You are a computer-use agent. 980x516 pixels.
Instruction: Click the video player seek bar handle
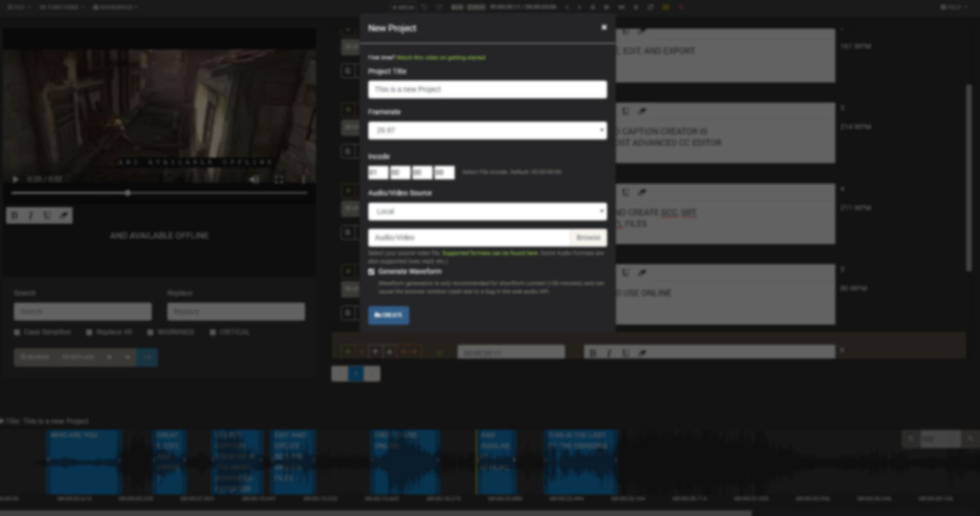tap(127, 193)
